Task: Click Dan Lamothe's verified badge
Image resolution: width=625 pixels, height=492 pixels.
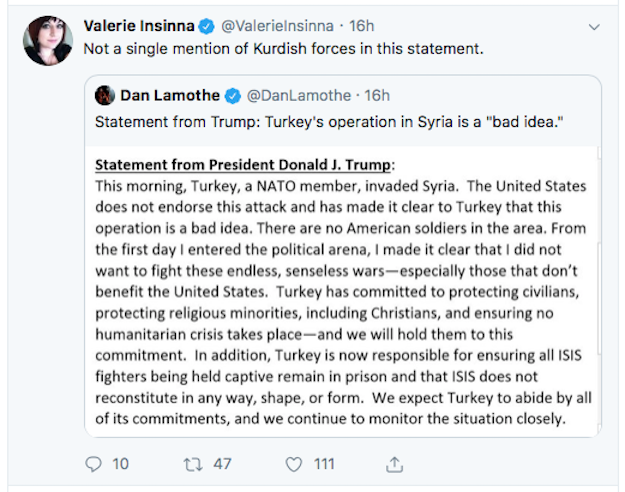Action: point(233,96)
